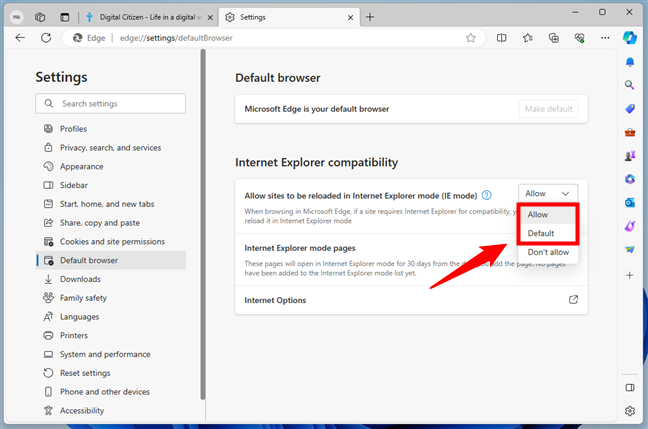Open the Accessibility settings section
This screenshot has width=648, height=429.
click(x=111, y=410)
